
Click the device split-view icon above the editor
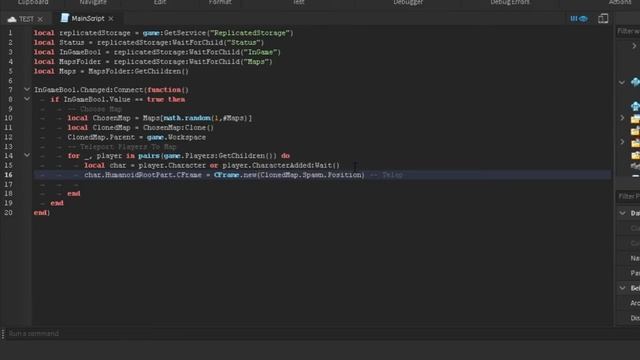pyautogui.click(x=603, y=18)
